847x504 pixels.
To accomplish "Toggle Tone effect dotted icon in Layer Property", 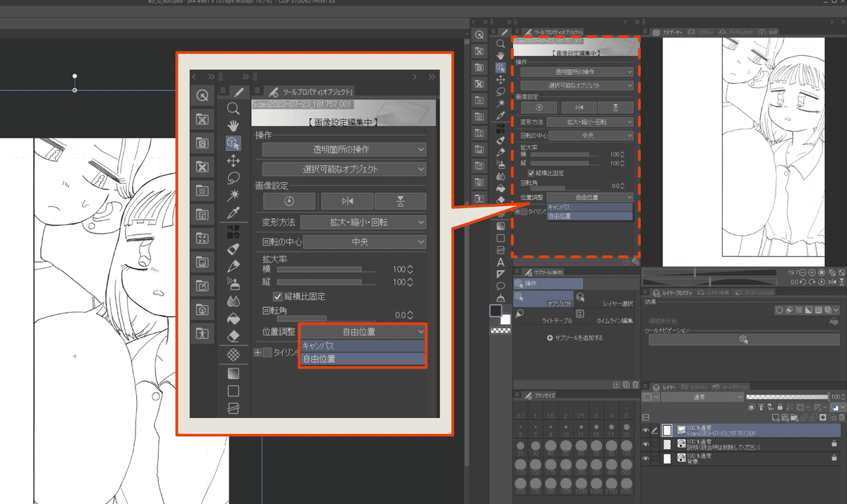I will tap(798, 309).
